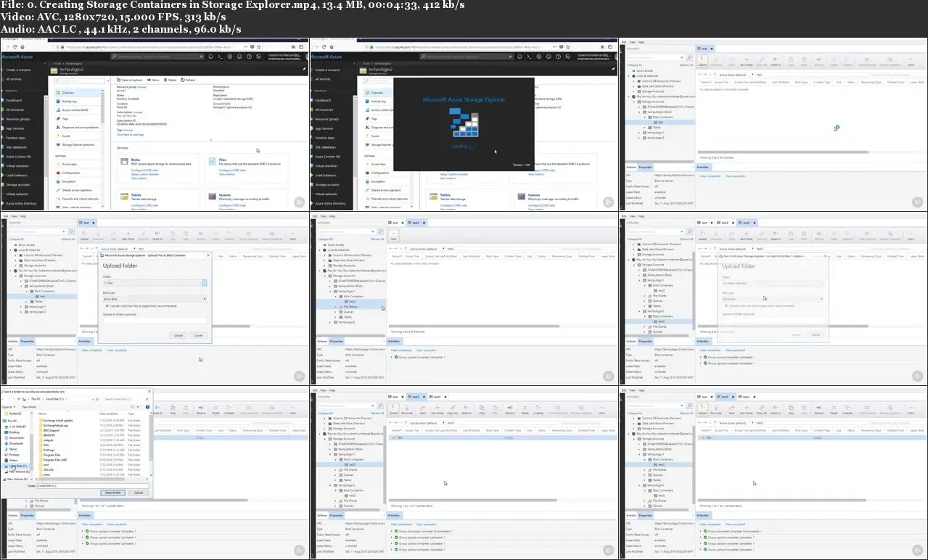Click the Rename toolbar icon beside the folder picker dialog

point(200,410)
